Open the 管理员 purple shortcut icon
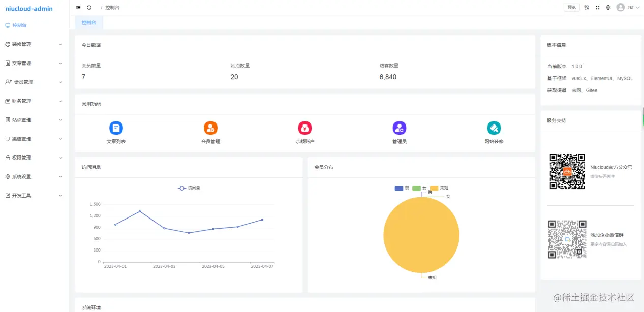Viewport: 644px width, 312px height. click(400, 128)
